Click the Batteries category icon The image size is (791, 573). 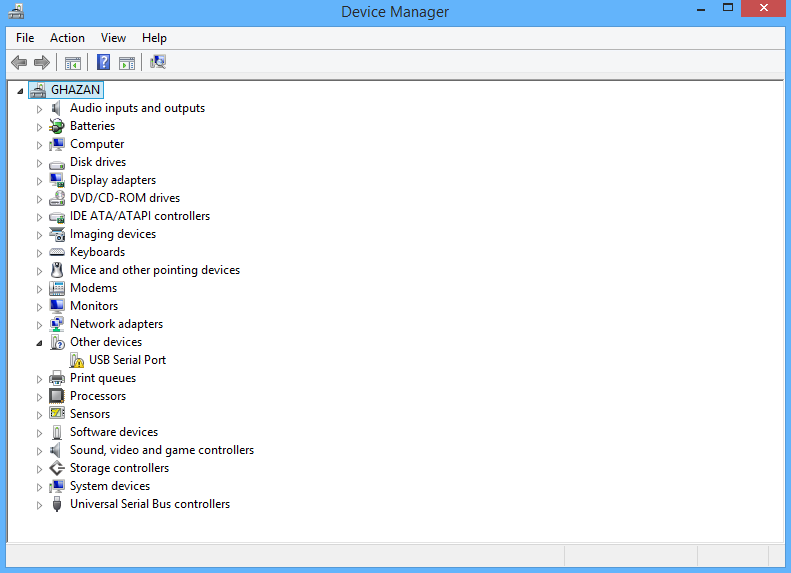pos(57,126)
